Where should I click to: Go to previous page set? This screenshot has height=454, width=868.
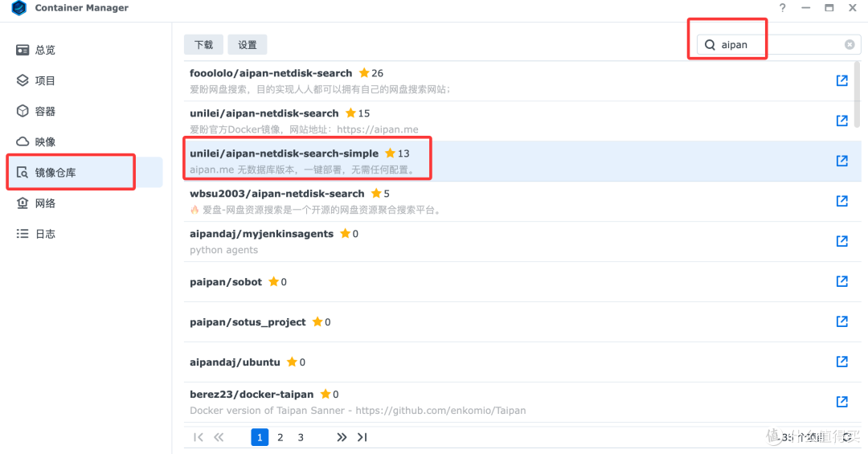219,437
